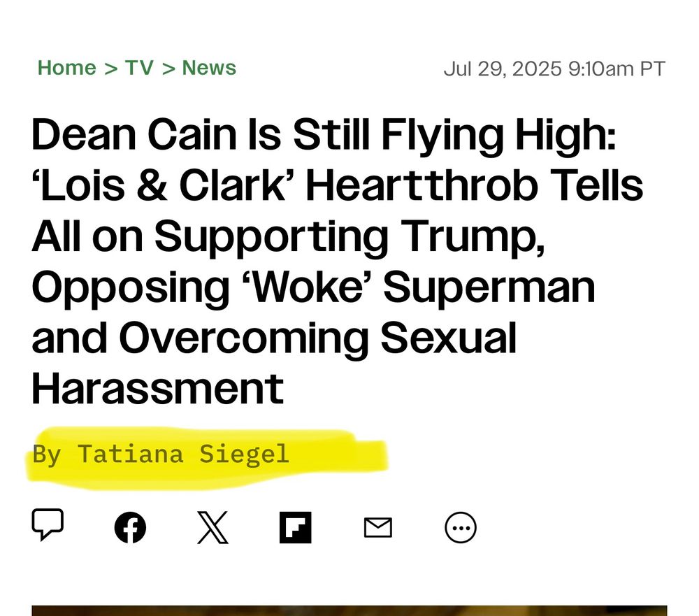Navigate to the Home breadcrumb
The width and height of the screenshot is (699, 616).
[67, 68]
